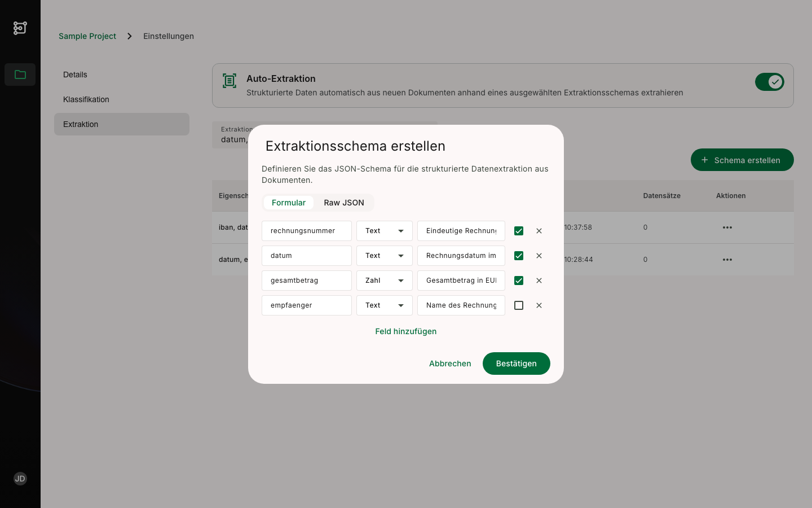Select the Formular tab
Screen dimensions: 812x508
[289, 203]
